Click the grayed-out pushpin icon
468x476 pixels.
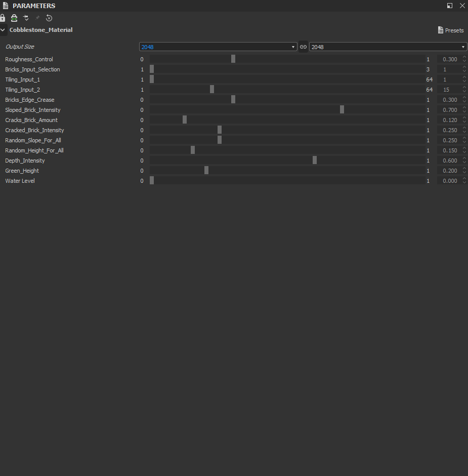(37, 18)
